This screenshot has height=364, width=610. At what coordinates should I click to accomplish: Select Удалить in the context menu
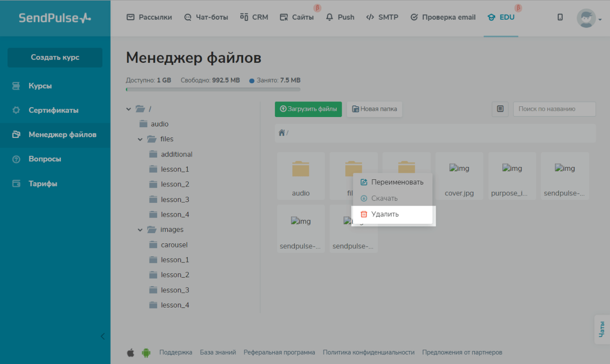385,214
